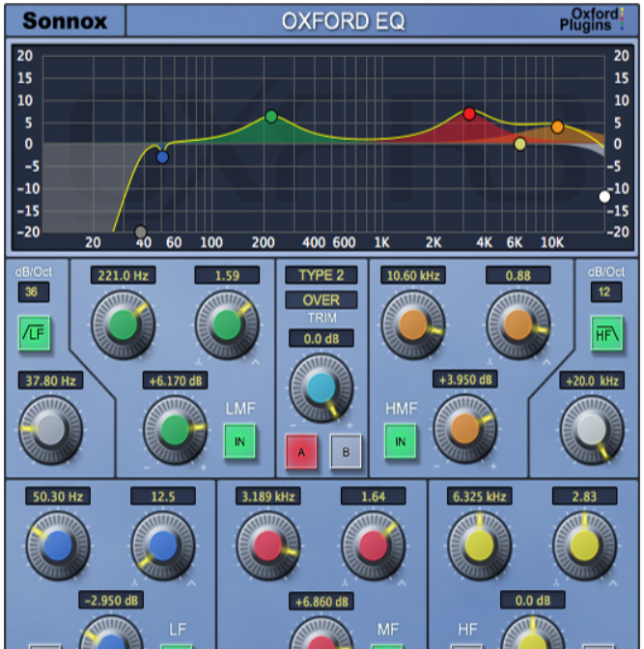Viewport: 644px width, 649px height.
Task: Click the blue LF node on graph
Action: [x=162, y=157]
